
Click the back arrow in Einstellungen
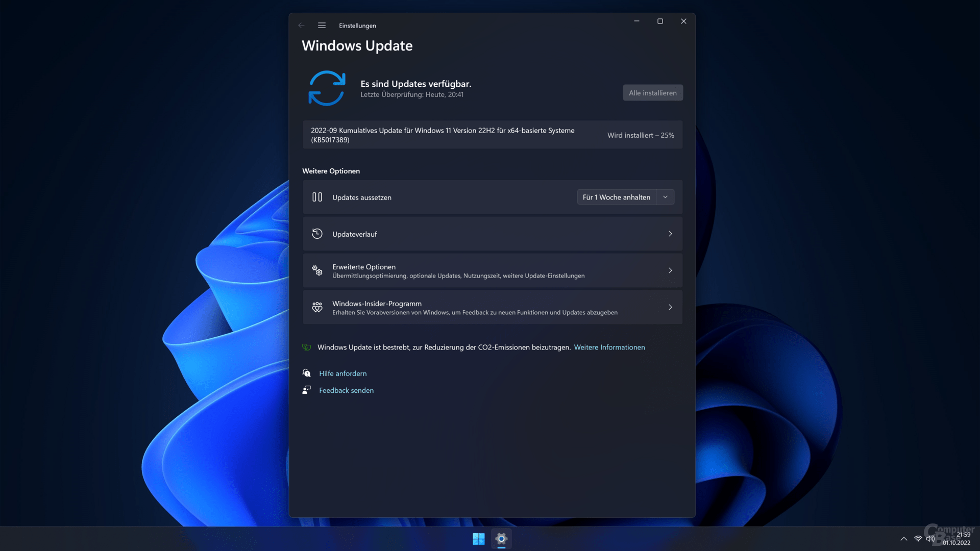click(x=301, y=26)
